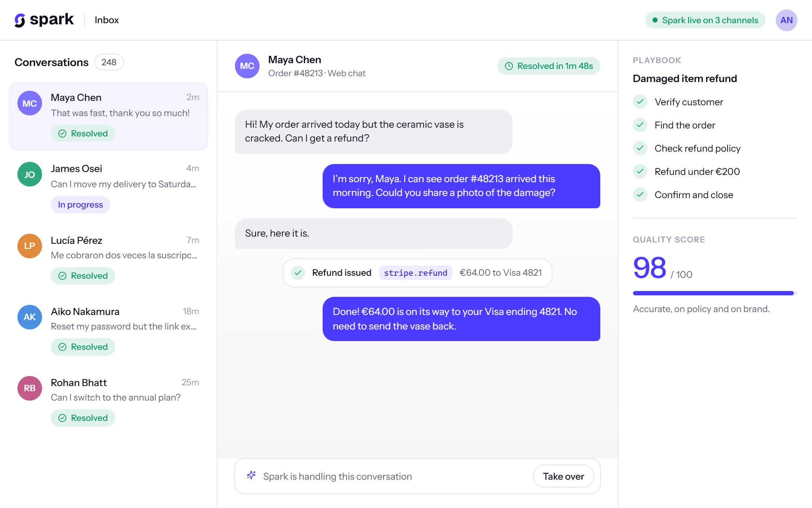Click Rohan Bhatt's RB avatar
This screenshot has width=812, height=508.
[x=30, y=388]
